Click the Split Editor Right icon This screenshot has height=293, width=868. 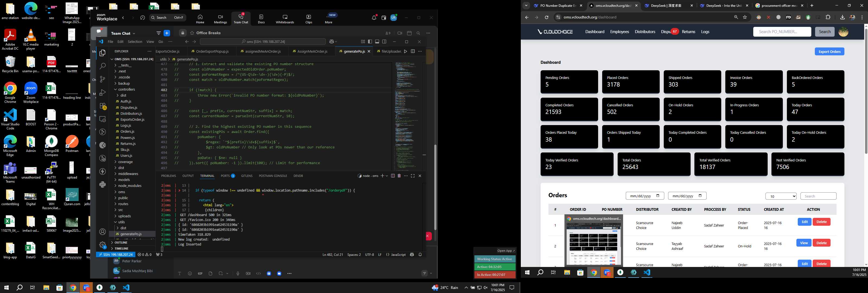tap(413, 51)
